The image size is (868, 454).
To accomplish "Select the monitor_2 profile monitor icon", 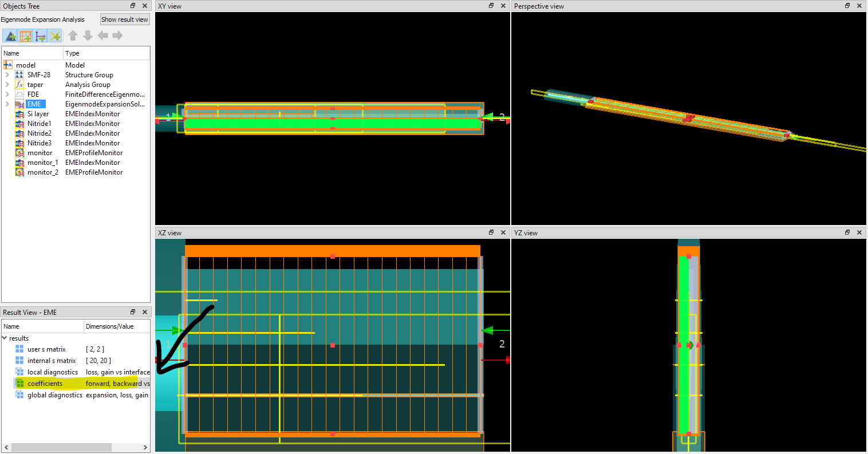I will 19,172.
